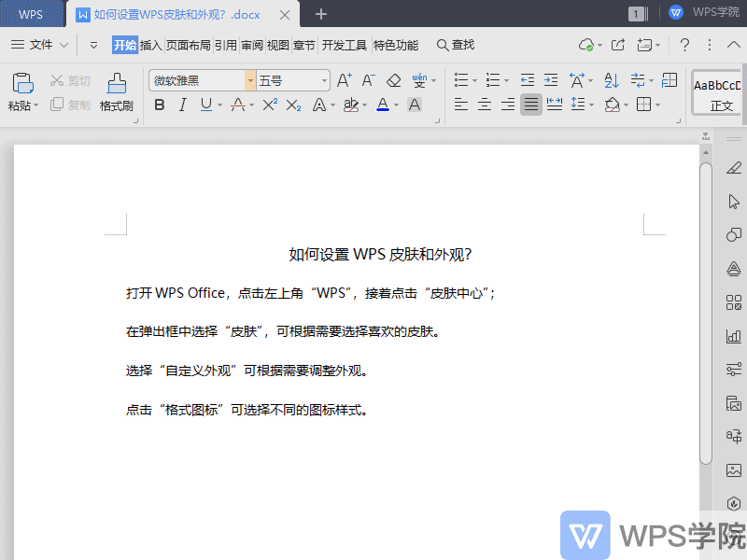The image size is (747, 560).
Task: Toggle bold formatting
Action: (x=160, y=105)
